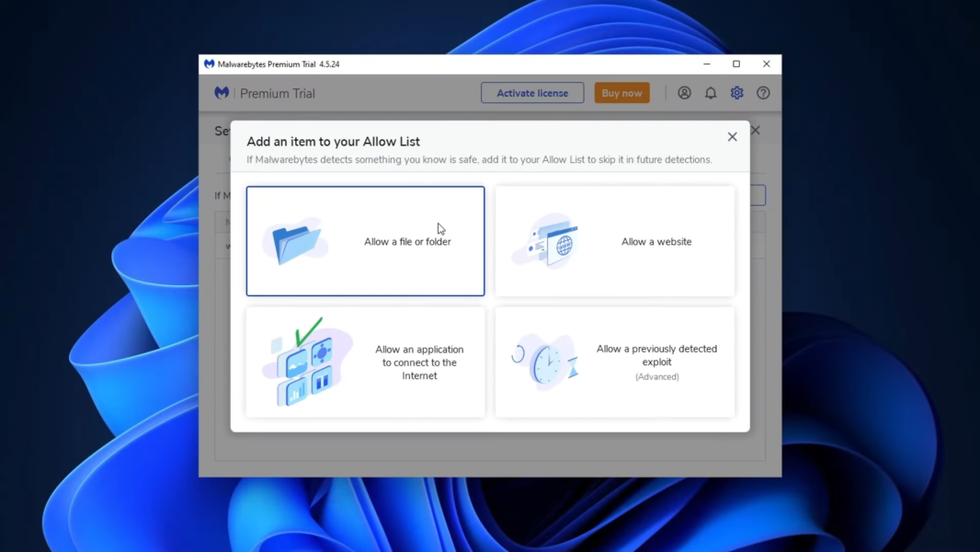Choose the Allow a file or folder card
This screenshot has height=552, width=980.
(x=365, y=241)
